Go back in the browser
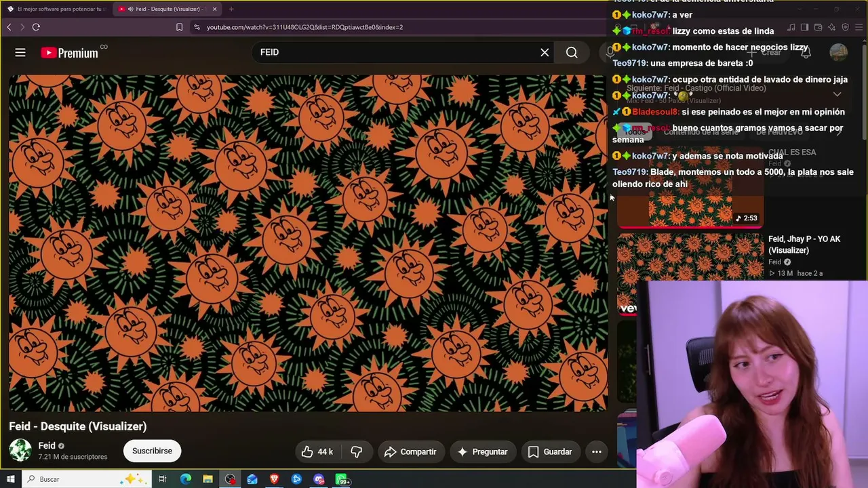This screenshot has width=868, height=488. pyautogui.click(x=9, y=27)
